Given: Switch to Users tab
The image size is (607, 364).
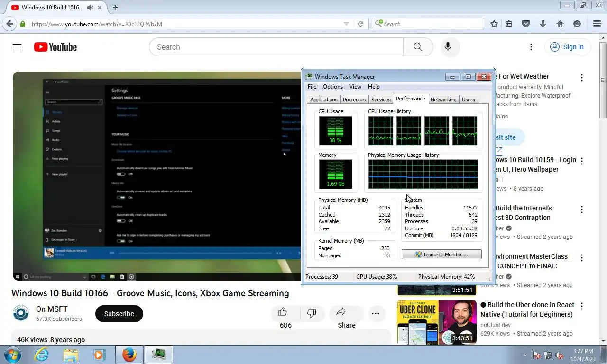Looking at the screenshot, I should 469,100.
